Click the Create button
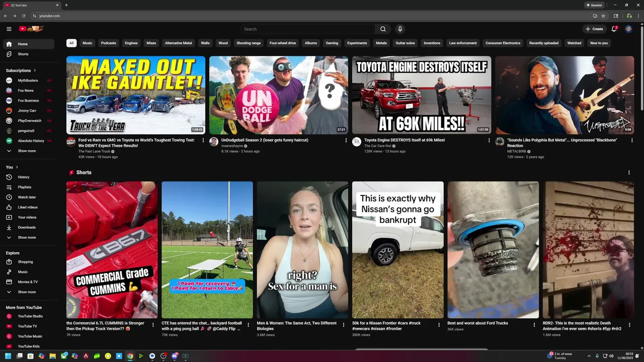This screenshot has height=362, width=644. tap(594, 29)
